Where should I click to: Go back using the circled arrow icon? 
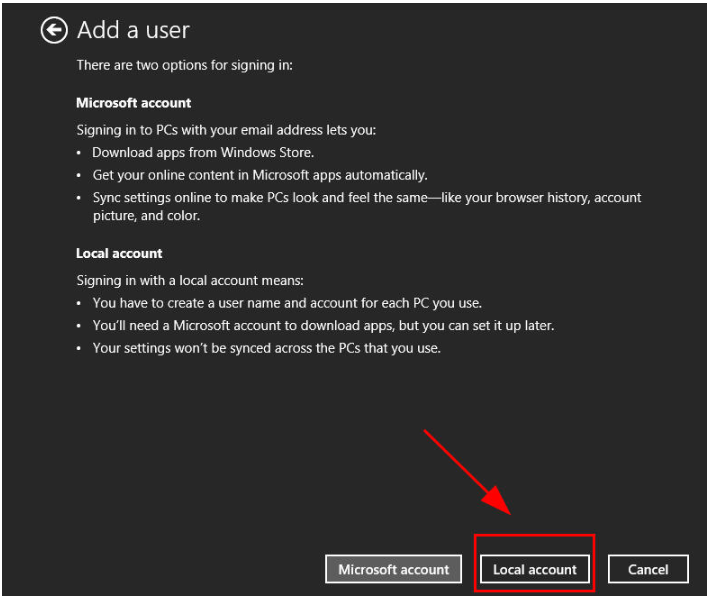pos(54,30)
